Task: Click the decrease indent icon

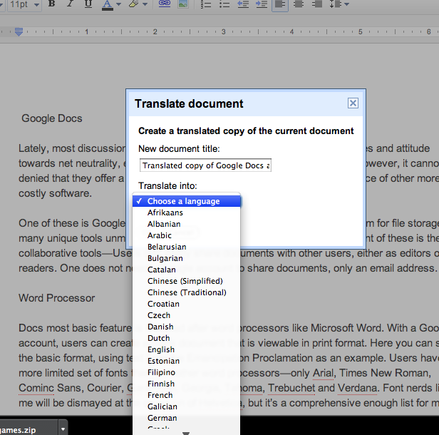Action: [x=243, y=4]
